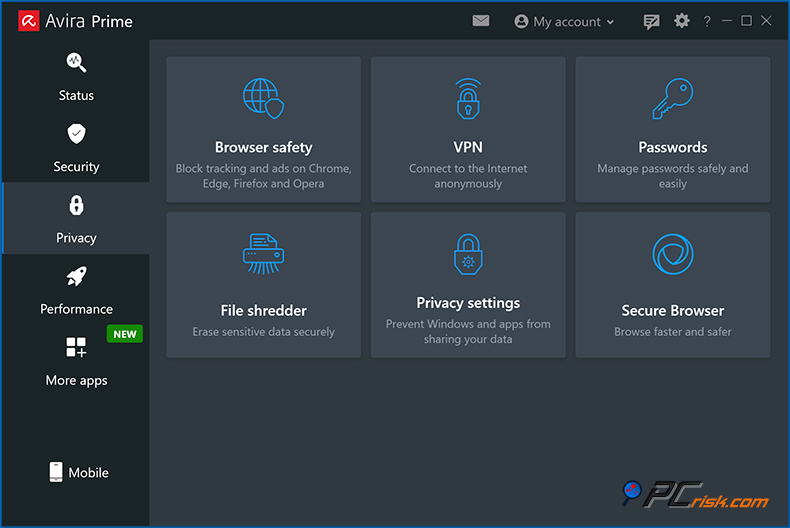790x528 pixels.
Task: Select the Performance rocket tab
Action: (76, 290)
